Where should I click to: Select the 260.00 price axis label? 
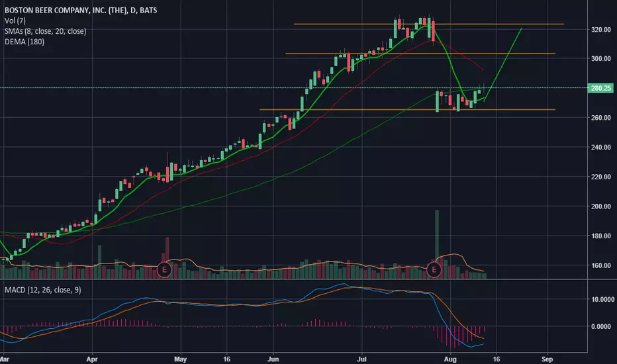tap(601, 118)
